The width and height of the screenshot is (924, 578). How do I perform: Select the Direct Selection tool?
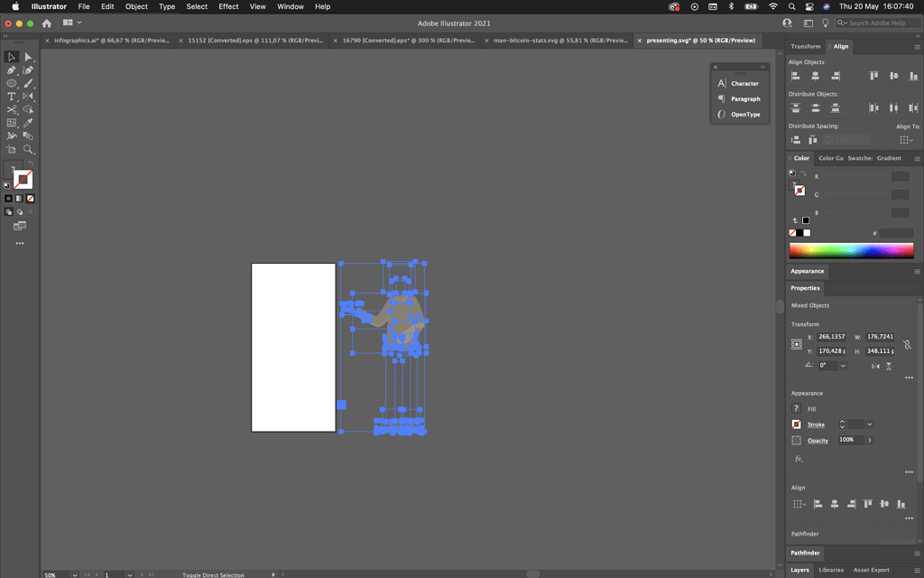tap(28, 57)
